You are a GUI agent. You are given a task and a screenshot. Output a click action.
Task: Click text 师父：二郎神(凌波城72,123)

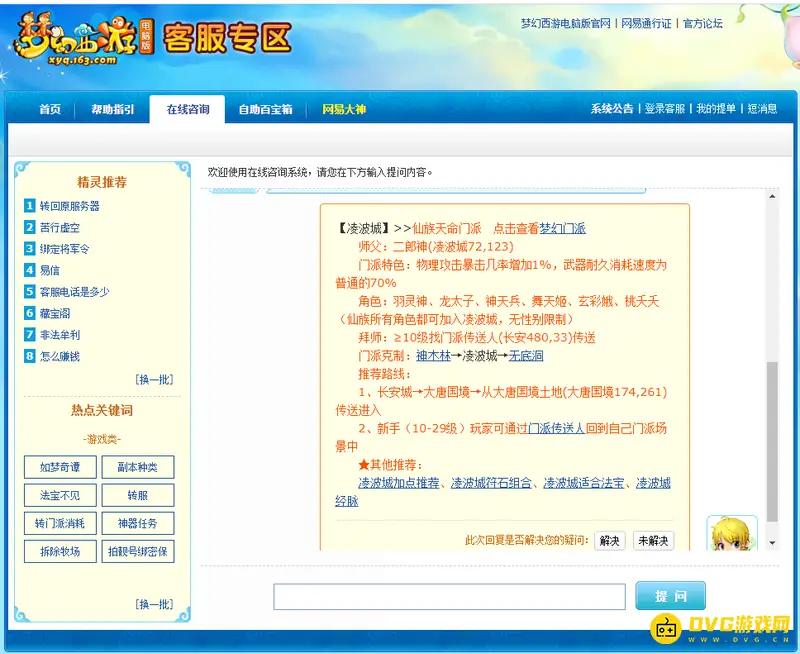coord(436,247)
